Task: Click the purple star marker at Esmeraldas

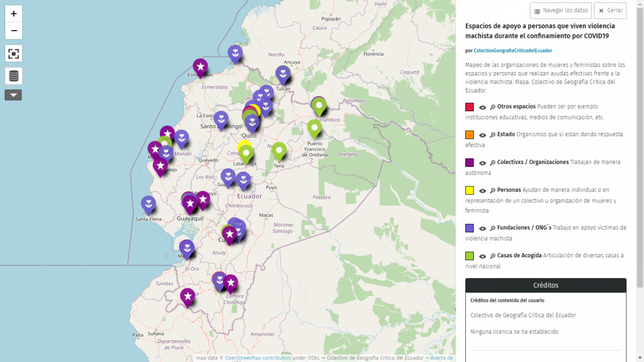Action: pyautogui.click(x=200, y=66)
